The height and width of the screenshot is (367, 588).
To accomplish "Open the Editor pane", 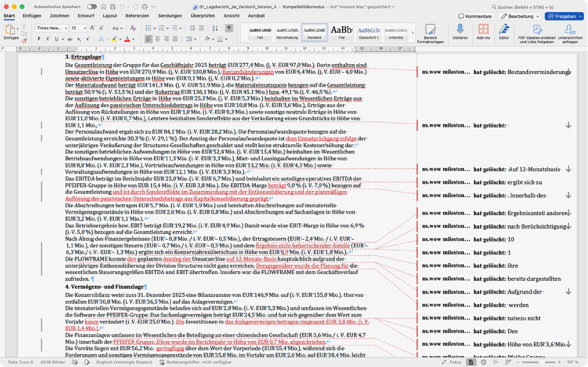I will click(x=504, y=32).
